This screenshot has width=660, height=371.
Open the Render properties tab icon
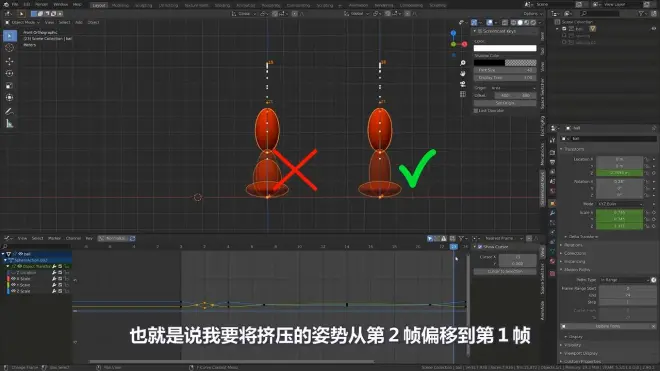(x=553, y=152)
